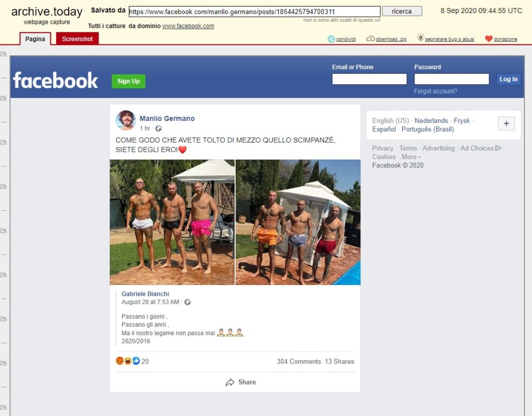Open the Forgot account? link

click(435, 91)
